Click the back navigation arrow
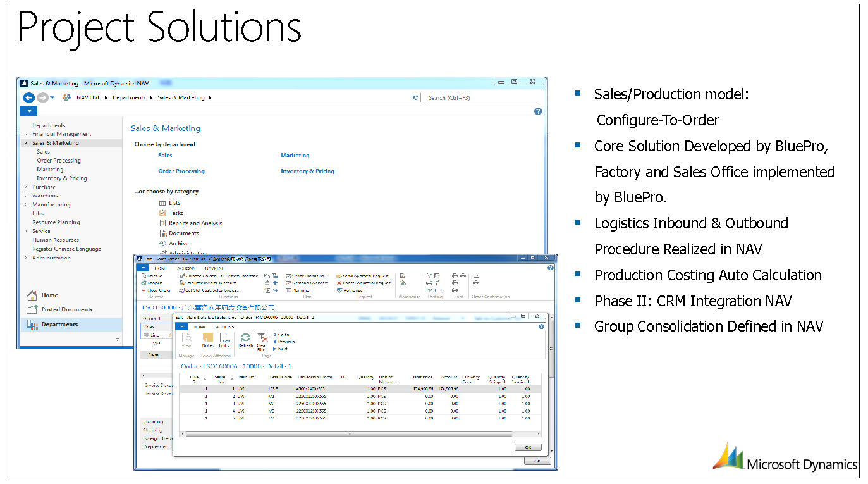 pyautogui.click(x=28, y=97)
